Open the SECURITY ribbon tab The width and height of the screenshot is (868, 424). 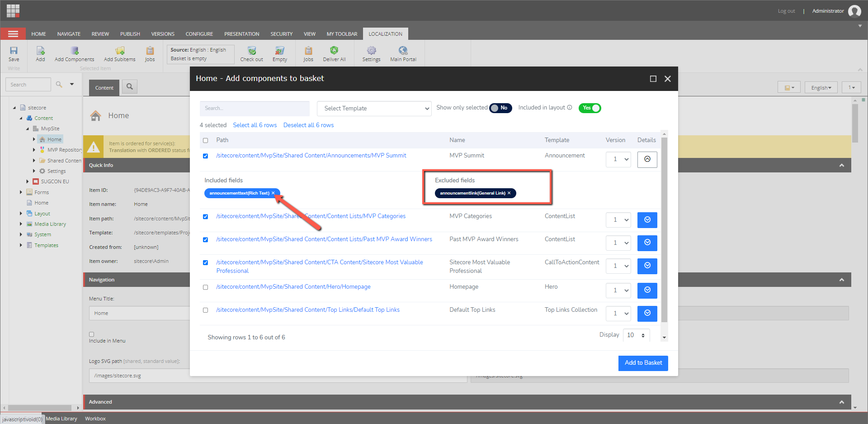pos(282,34)
